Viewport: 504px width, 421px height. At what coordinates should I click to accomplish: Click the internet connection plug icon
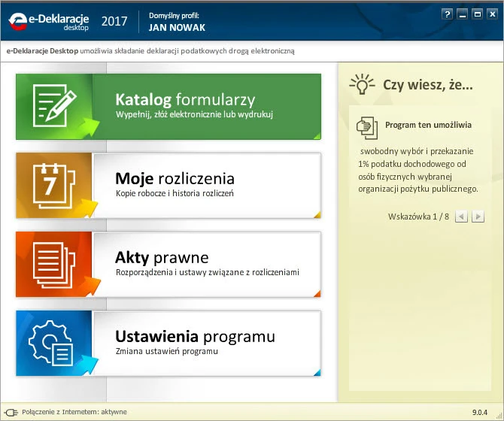(11, 412)
